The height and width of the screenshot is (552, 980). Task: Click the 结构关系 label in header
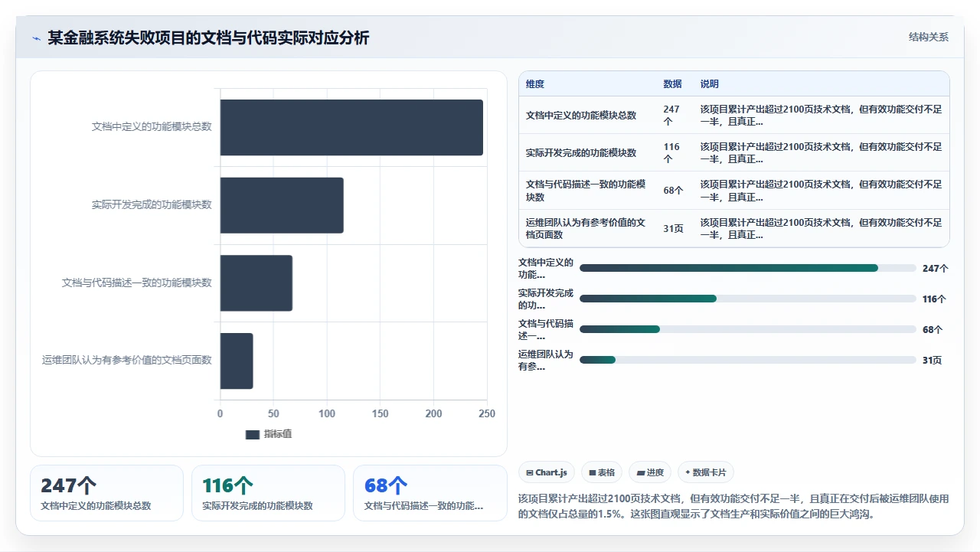point(929,37)
